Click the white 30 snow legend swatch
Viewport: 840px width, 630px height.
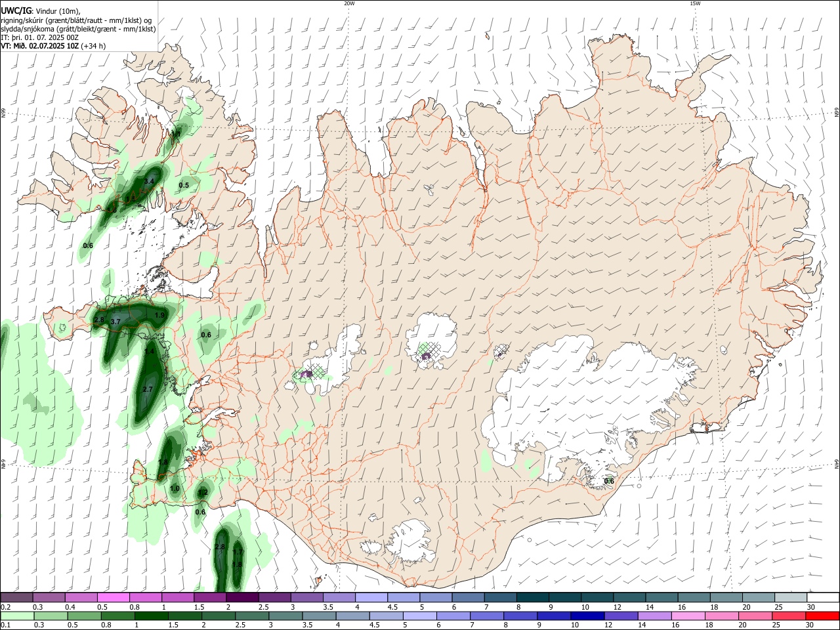(x=823, y=598)
